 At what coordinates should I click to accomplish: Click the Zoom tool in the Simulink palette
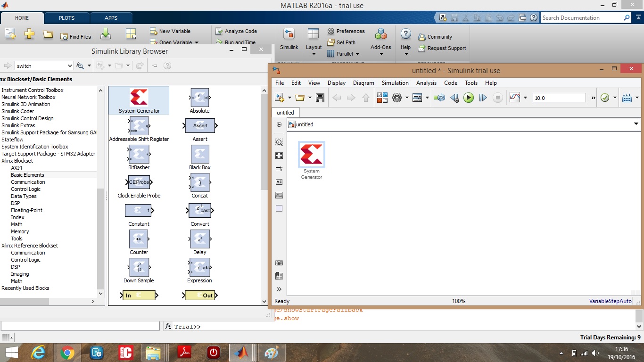point(279,142)
